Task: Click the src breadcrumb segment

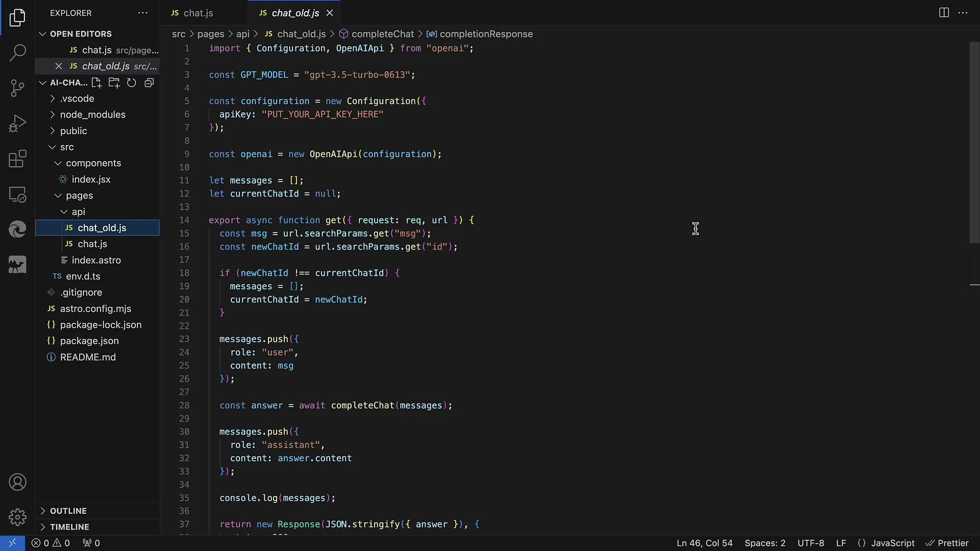Action: pyautogui.click(x=179, y=34)
